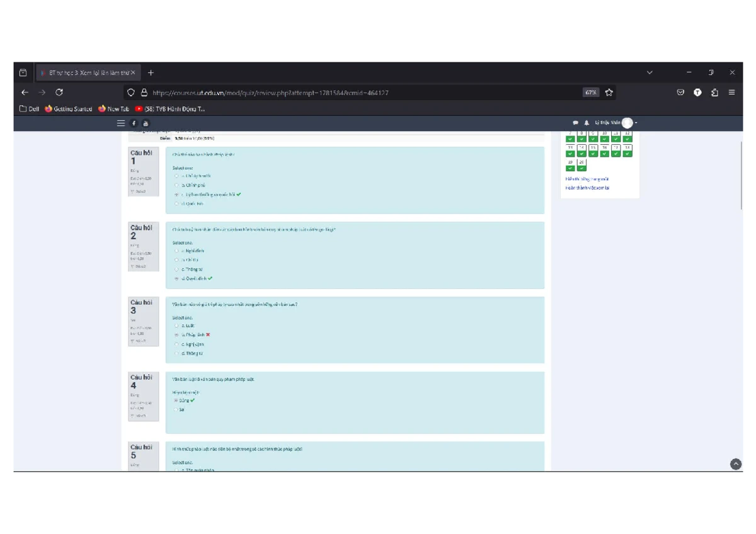
Task: Go back to the previous page
Action: (x=25, y=93)
